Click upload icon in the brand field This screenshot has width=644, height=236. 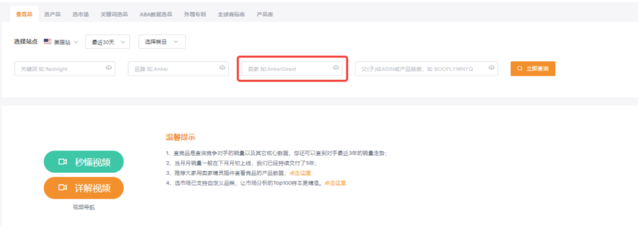click(x=222, y=68)
